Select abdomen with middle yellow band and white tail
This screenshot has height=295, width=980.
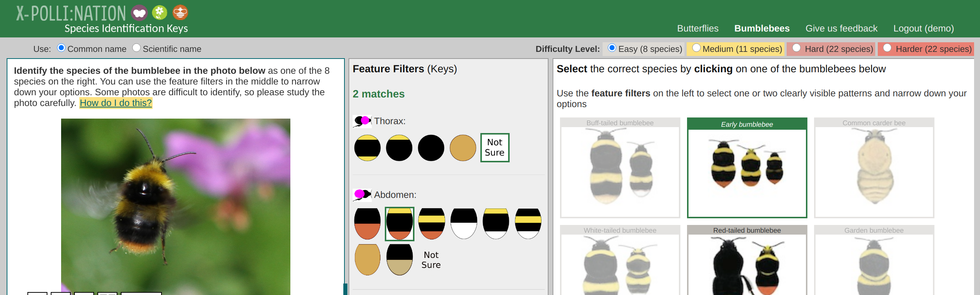click(x=528, y=224)
